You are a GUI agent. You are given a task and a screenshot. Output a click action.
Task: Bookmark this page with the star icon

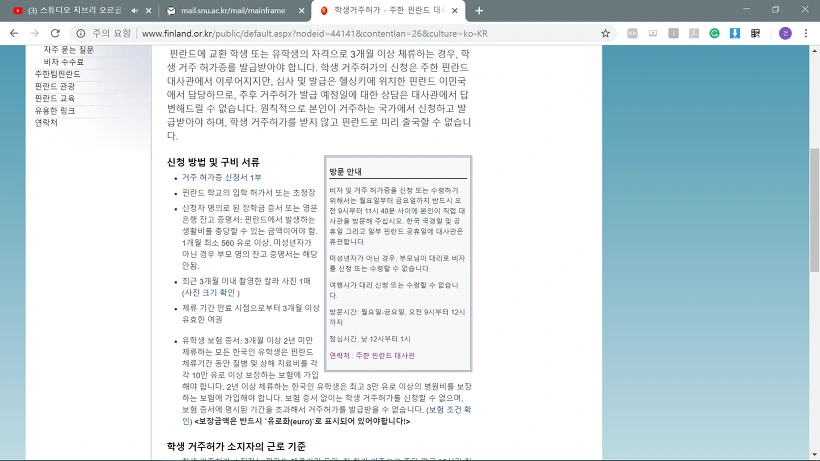pyautogui.click(x=606, y=33)
